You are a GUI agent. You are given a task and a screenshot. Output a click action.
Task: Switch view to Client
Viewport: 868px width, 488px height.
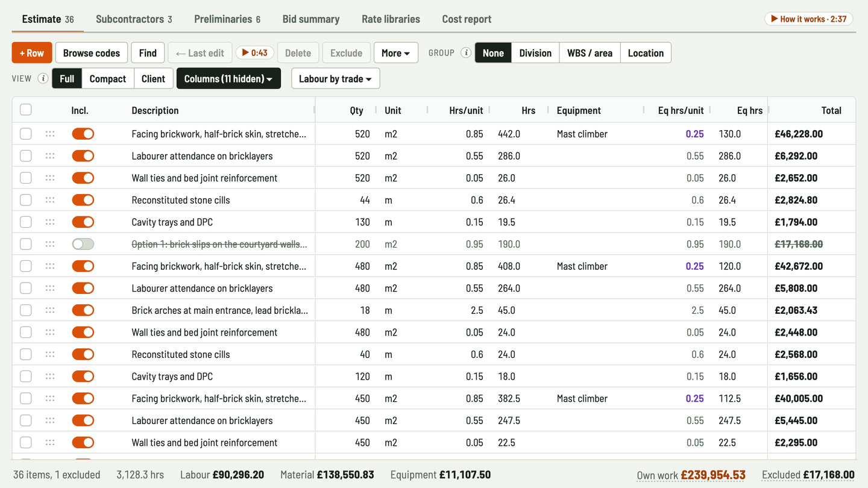(153, 79)
